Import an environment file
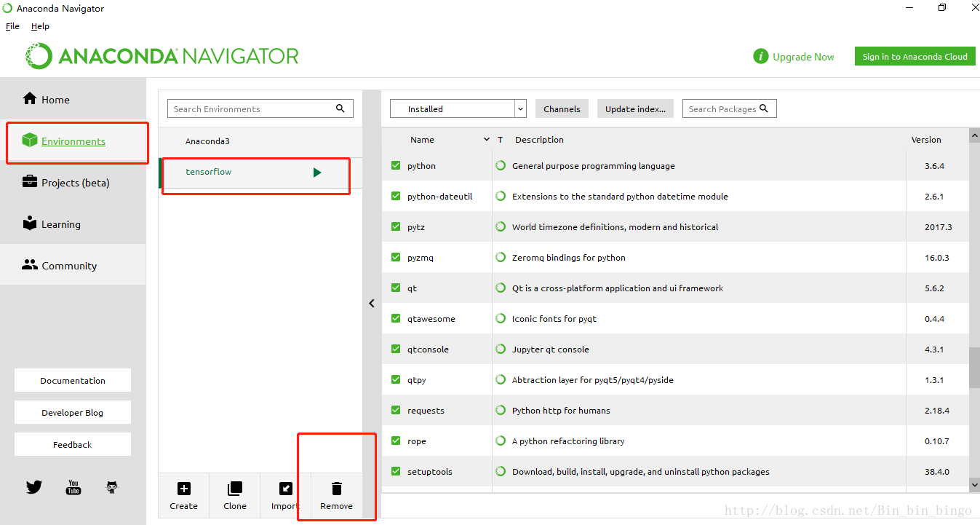 [x=286, y=495]
